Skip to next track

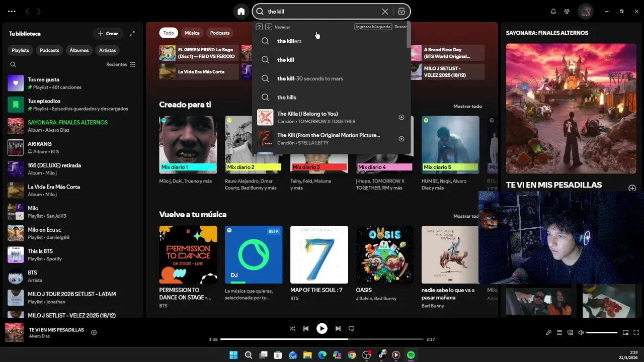pos(338,328)
